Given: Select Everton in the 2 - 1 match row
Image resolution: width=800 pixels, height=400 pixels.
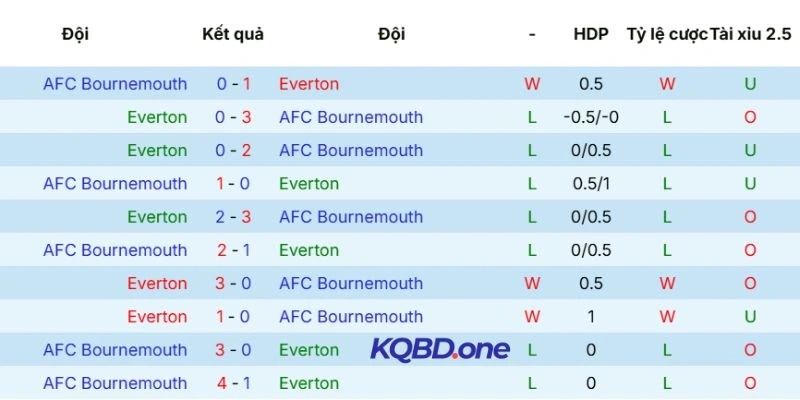Looking at the screenshot, I should [309, 250].
